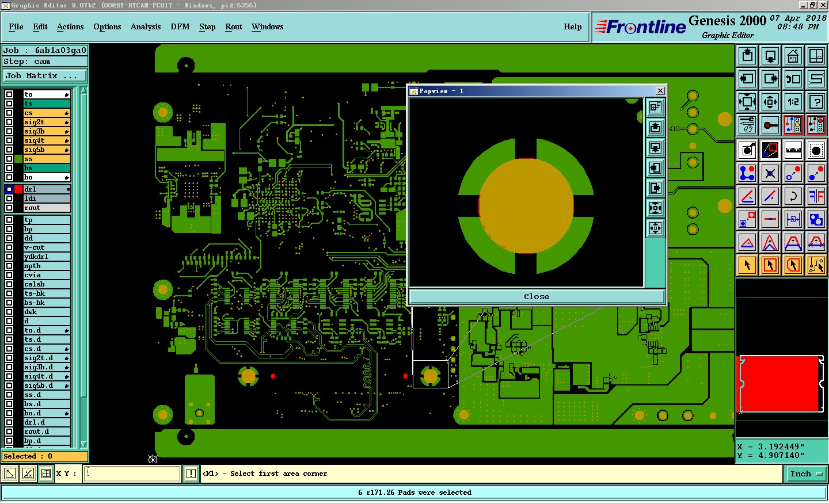829x504 pixels.
Task: Click the layer list scroll up arrow
Action: [x=84, y=90]
